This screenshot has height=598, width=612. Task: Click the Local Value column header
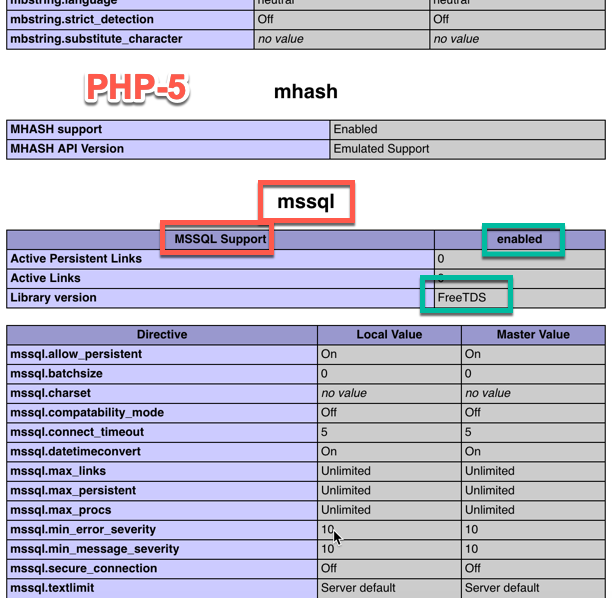click(x=389, y=335)
